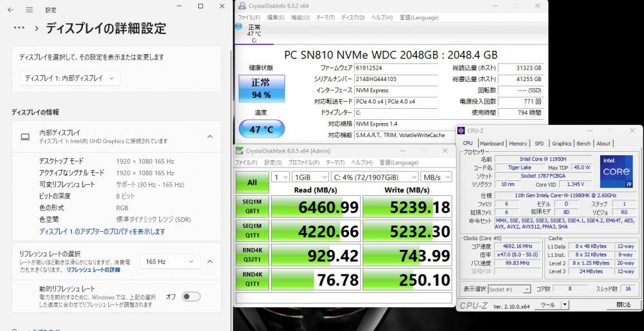
Task: Click the internal display monitor icon
Action: tap(25, 137)
